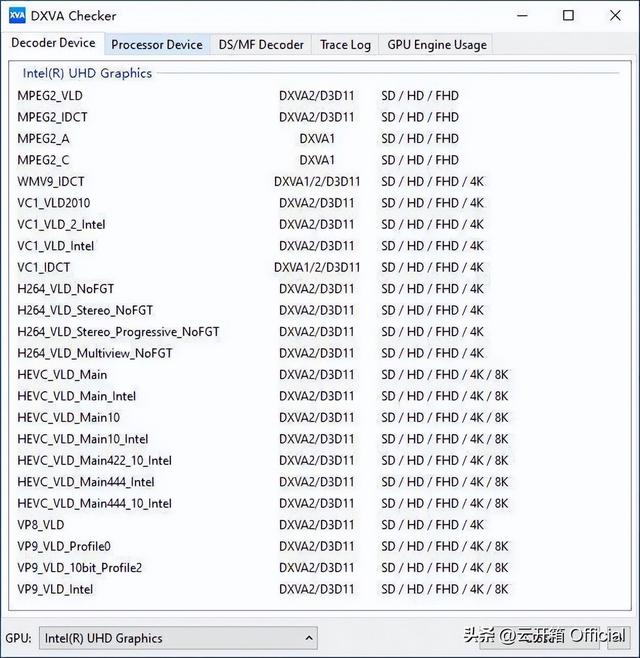
Task: Open the GPU Engine Usage tab
Action: pyautogui.click(x=437, y=45)
